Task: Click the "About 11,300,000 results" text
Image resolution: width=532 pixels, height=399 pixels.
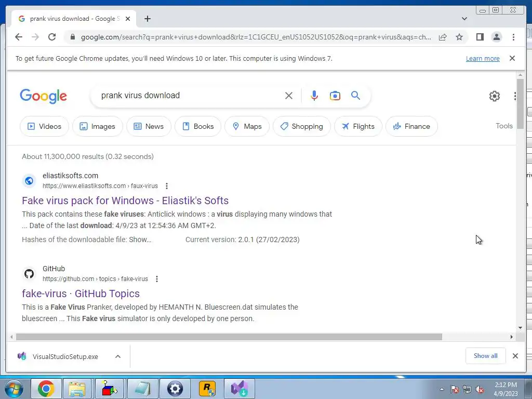Action: 63,156
